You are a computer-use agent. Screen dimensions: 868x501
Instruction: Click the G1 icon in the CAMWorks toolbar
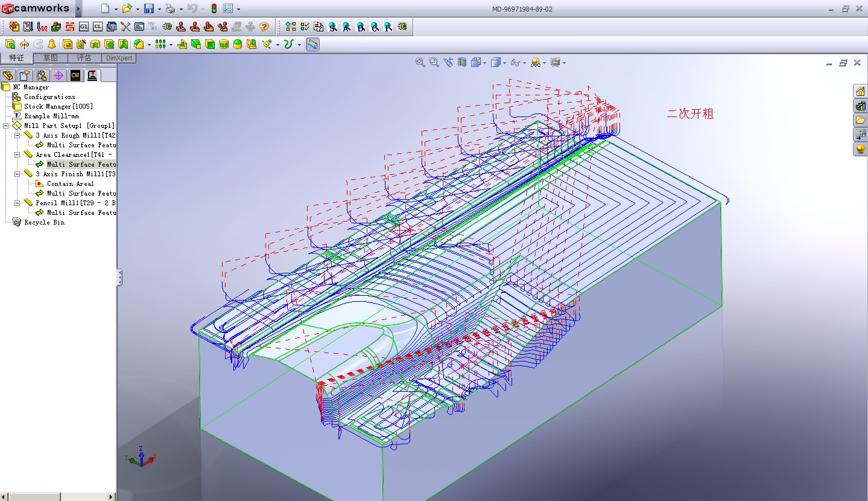point(83,27)
